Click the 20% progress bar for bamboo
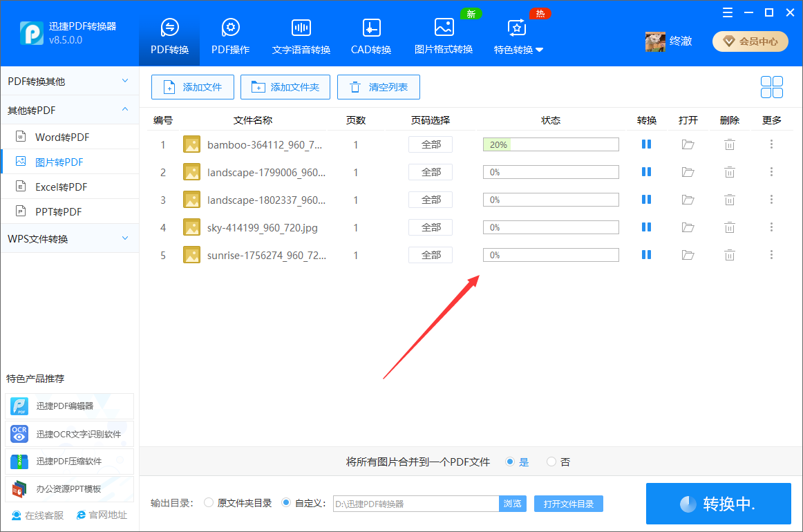803x532 pixels. point(551,144)
